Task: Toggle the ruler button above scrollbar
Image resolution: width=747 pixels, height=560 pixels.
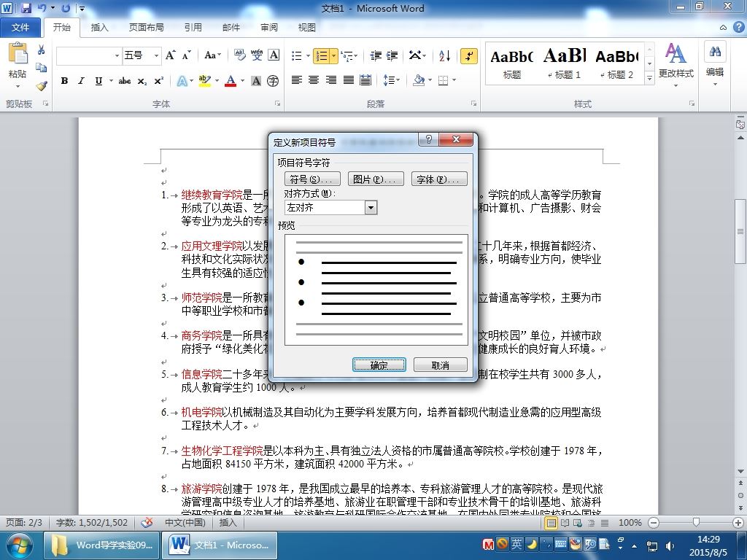Action: 740,125
